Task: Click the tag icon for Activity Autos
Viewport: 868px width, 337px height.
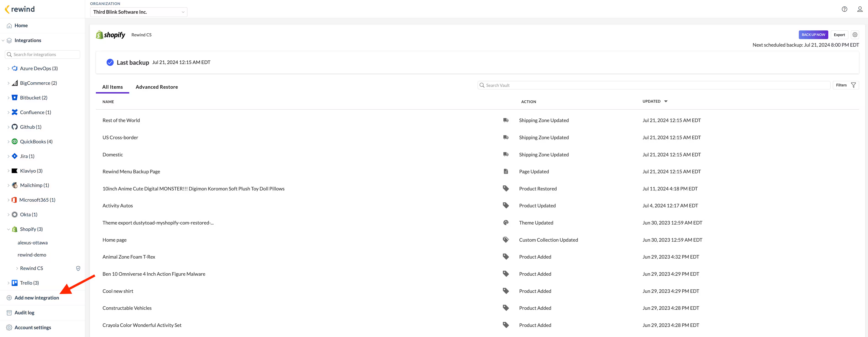Action: pyautogui.click(x=506, y=206)
